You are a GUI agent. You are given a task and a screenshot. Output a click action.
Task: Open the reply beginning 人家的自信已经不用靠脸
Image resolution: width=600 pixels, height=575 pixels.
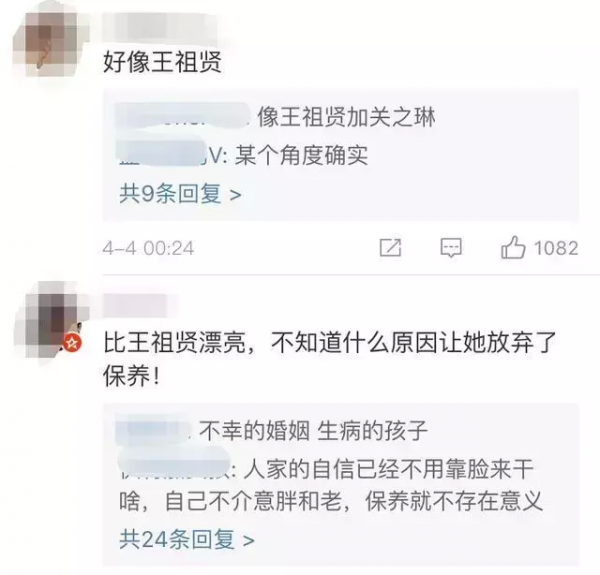(x=331, y=485)
